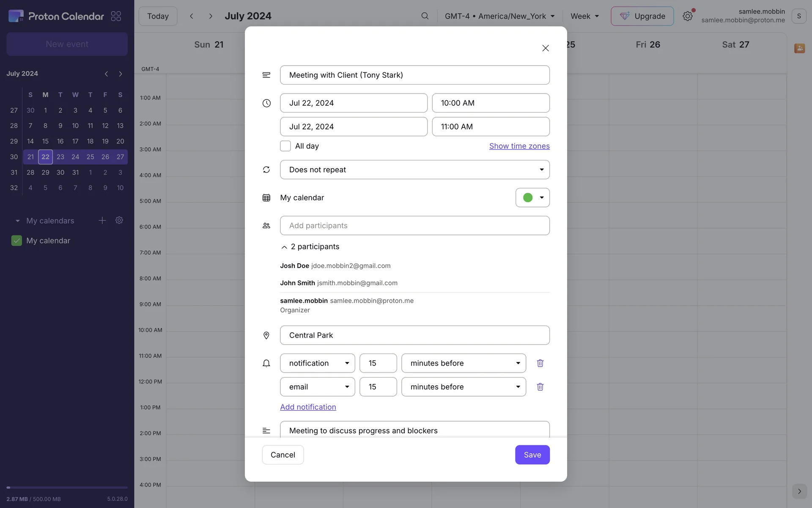
Task: Open the Does not repeat dropdown
Action: [414, 170]
